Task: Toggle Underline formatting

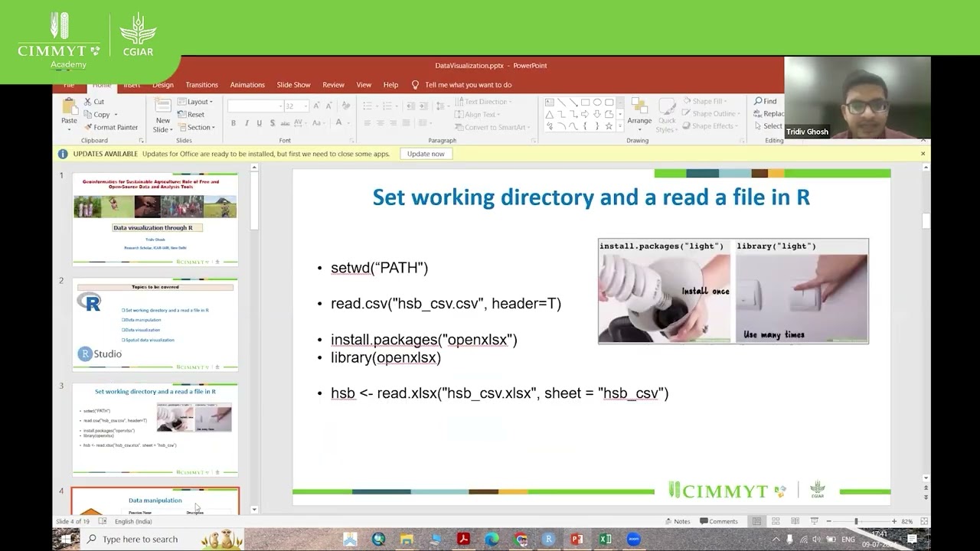Action: 260,123
